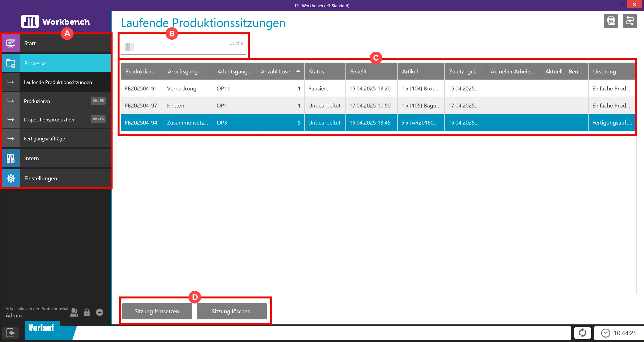Click the Start presentation icon in sidebar
This screenshot has width=644, height=342.
(x=11, y=43)
